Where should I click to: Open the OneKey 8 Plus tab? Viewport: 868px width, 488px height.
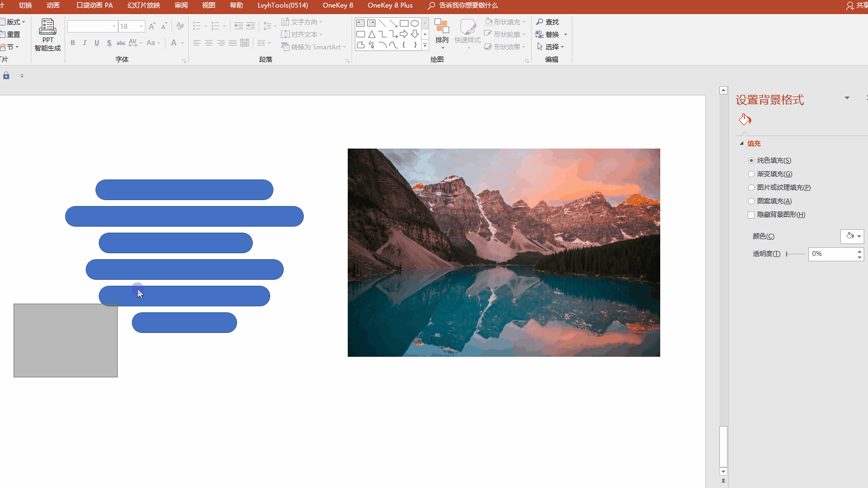(390, 5)
